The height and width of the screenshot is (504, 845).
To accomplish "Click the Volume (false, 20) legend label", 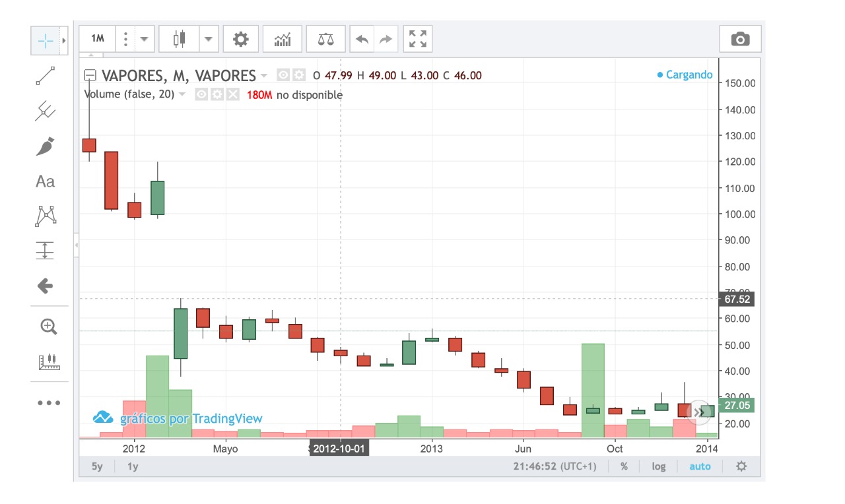I will (129, 94).
